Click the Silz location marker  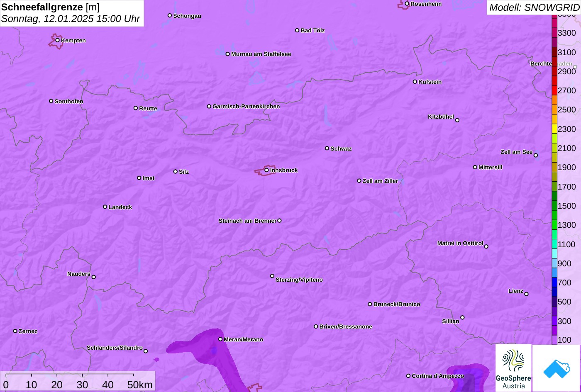[x=176, y=171]
